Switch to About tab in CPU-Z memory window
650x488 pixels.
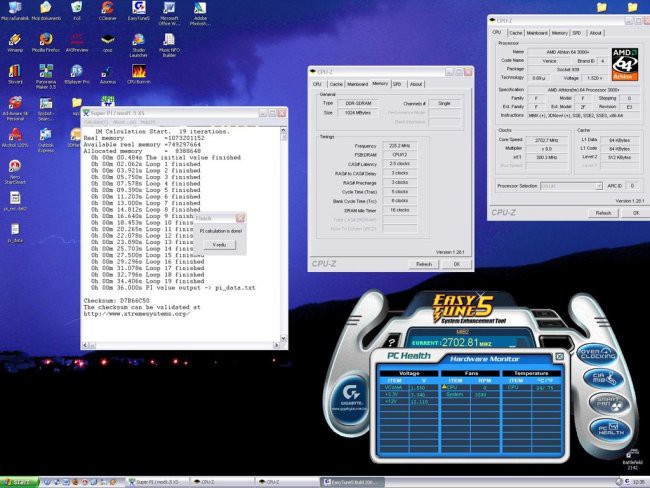(x=416, y=84)
